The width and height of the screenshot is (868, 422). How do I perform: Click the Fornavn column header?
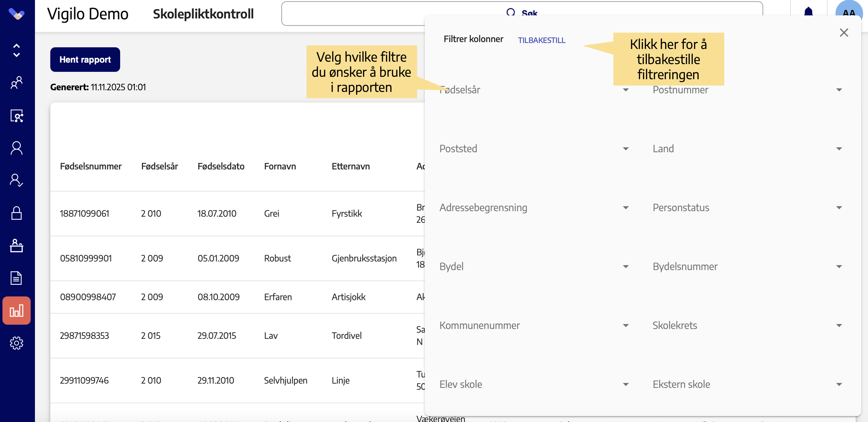pos(280,166)
